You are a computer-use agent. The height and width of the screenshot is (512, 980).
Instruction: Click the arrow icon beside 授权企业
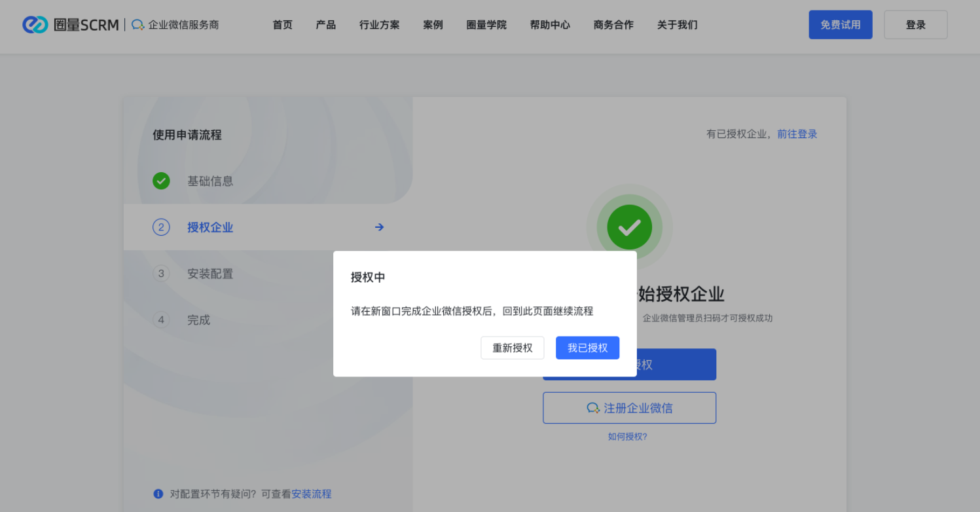point(379,227)
